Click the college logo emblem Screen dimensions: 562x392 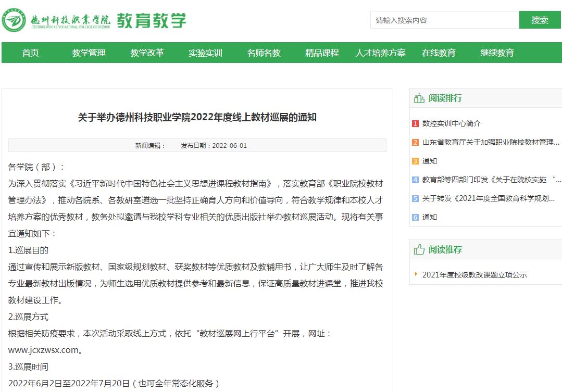coord(14,20)
